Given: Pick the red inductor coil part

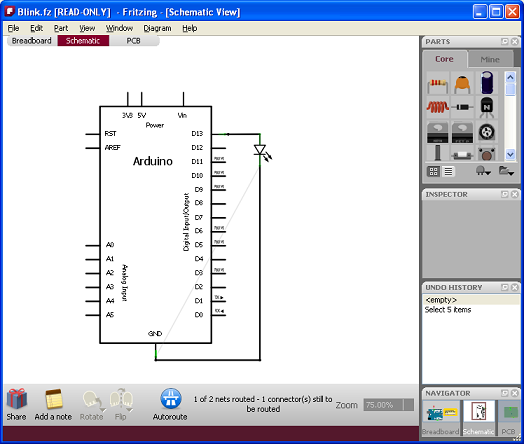Looking at the screenshot, I should click(x=437, y=108).
